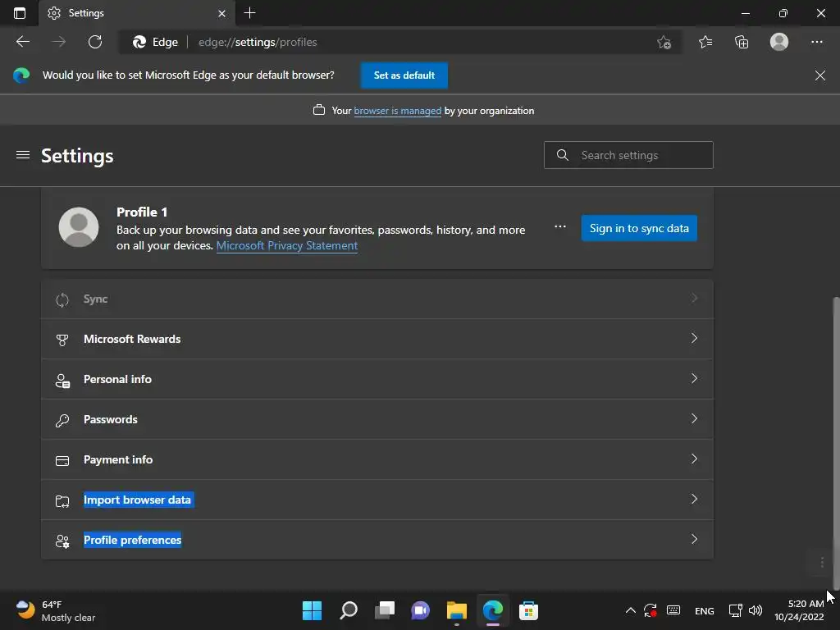Open Personal info settings
This screenshot has height=630, width=840.
377,379
